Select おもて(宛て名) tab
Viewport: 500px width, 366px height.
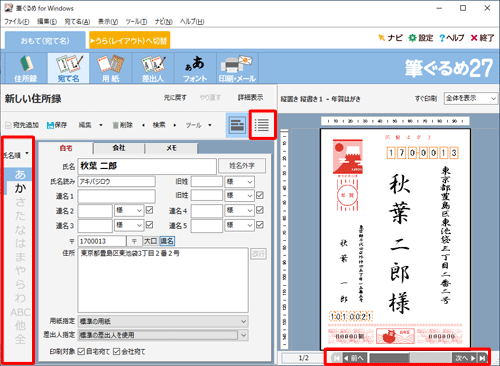[45, 41]
